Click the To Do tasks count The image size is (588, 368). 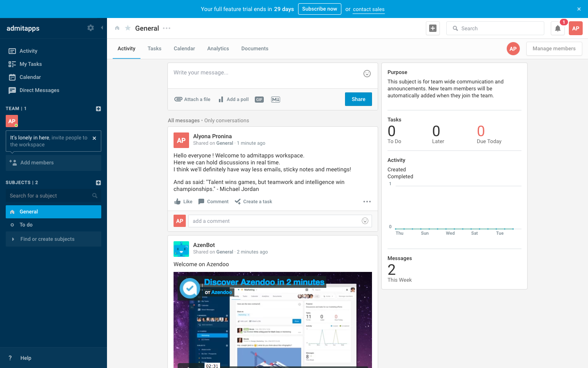coord(394,135)
